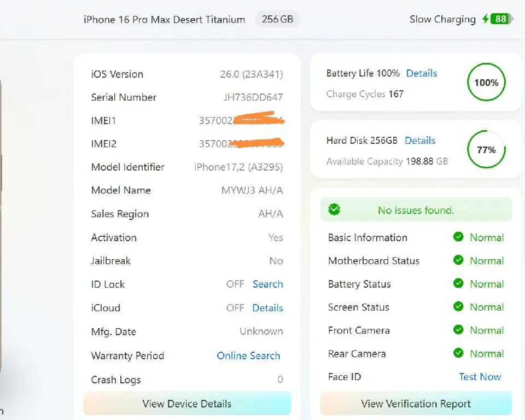Image resolution: width=525 pixels, height=420 pixels.
Task: Open iCloud Details link
Action: coord(267,308)
